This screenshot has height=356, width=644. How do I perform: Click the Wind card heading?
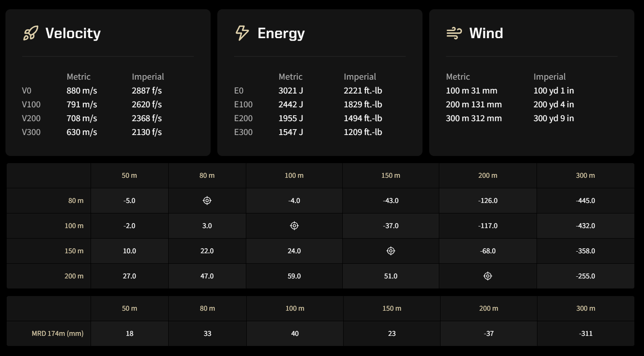click(x=486, y=33)
